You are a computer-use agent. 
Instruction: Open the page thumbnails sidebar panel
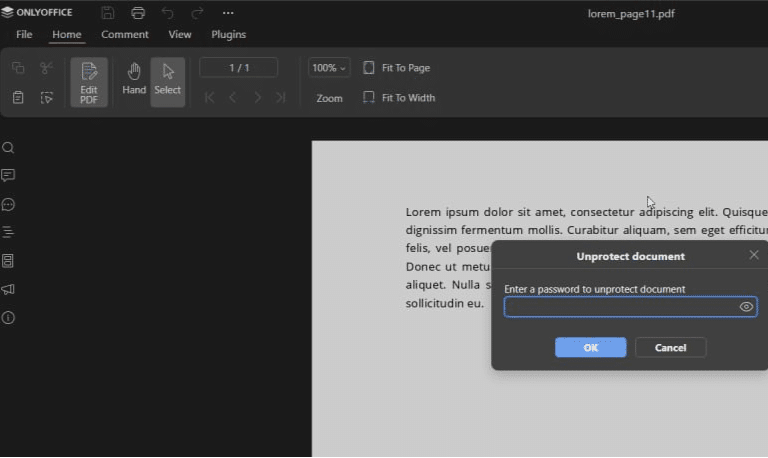(8, 261)
